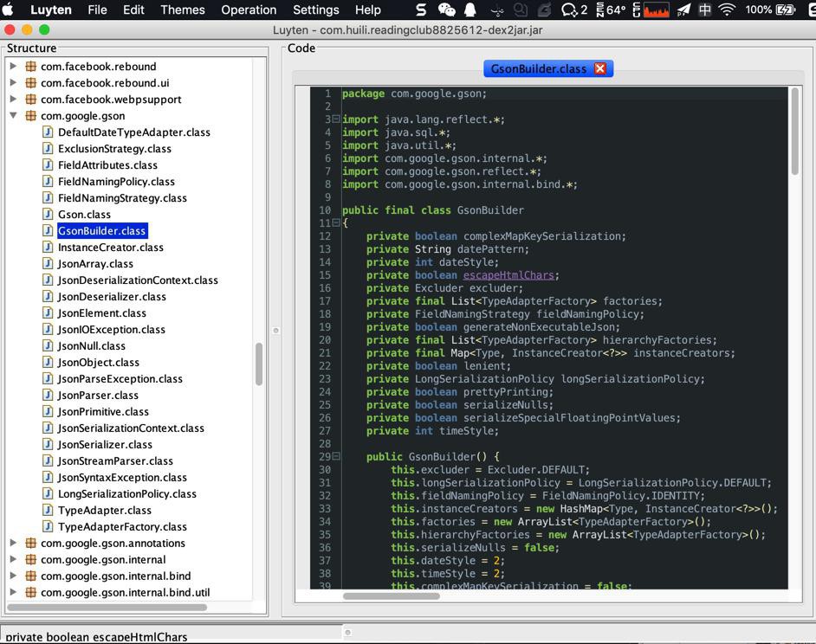Collapse the com.google.gson package

(14, 116)
